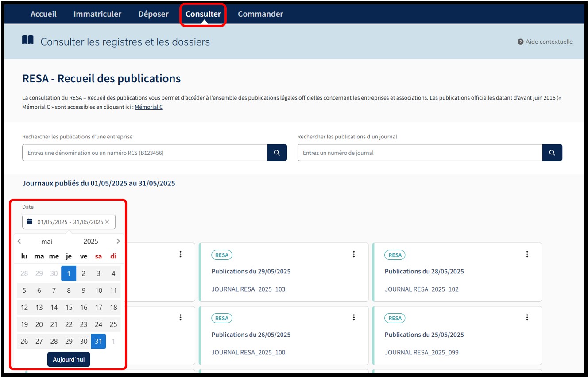Open the Consulter tab

pos(203,14)
